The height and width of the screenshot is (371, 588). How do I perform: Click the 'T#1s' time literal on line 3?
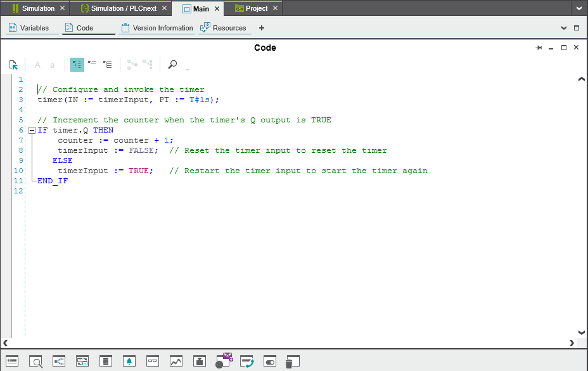pyautogui.click(x=199, y=100)
